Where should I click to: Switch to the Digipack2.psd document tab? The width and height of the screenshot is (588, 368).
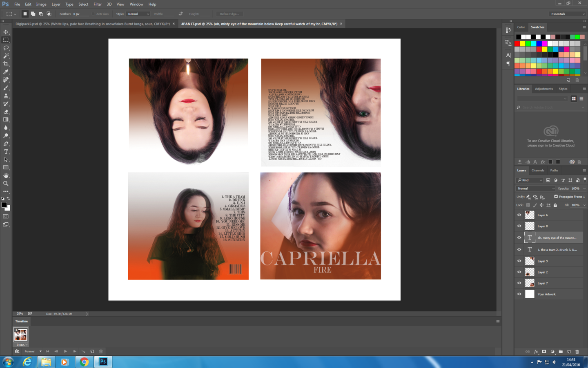pyautogui.click(x=92, y=24)
